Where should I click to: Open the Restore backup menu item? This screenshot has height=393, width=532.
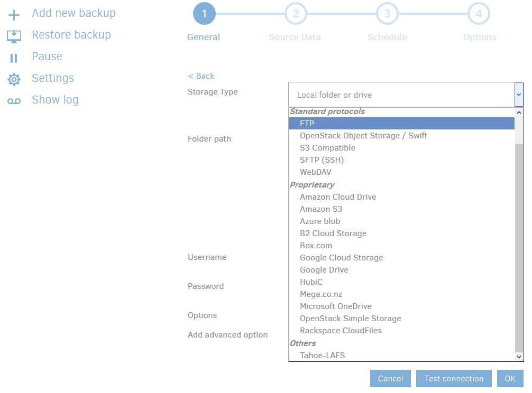pos(71,35)
